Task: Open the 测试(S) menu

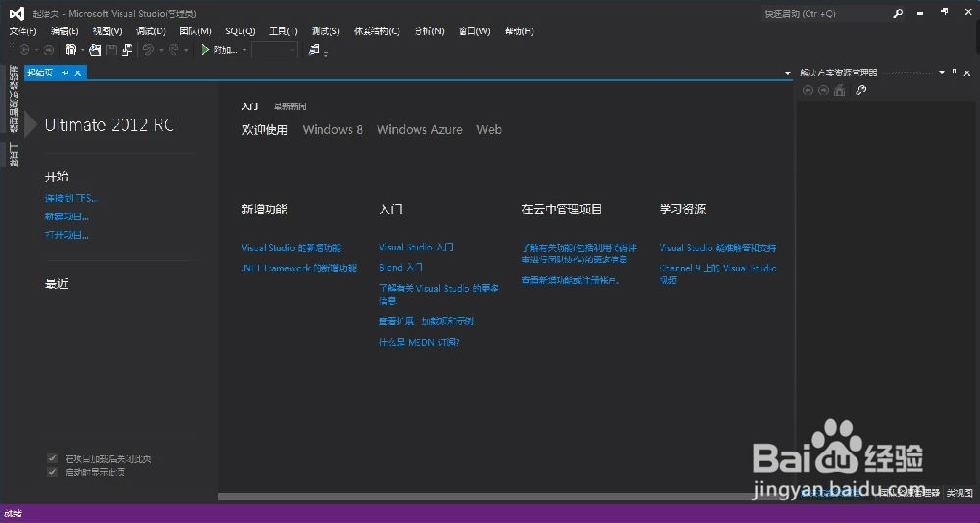Action: coord(325,31)
